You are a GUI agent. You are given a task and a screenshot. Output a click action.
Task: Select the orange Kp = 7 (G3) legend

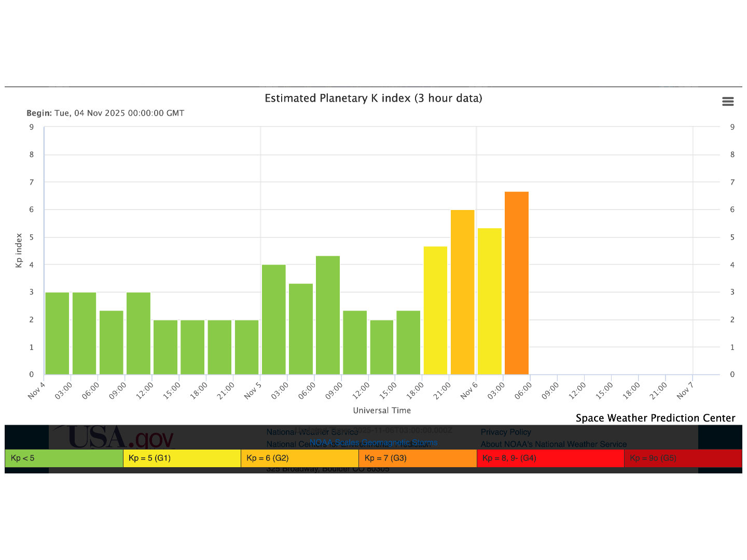417,458
